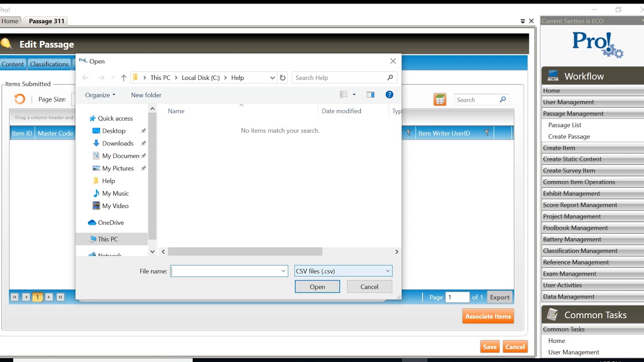Screen dimensions: 644x362
Task: Click the Export button in grid footer
Action: (500, 297)
